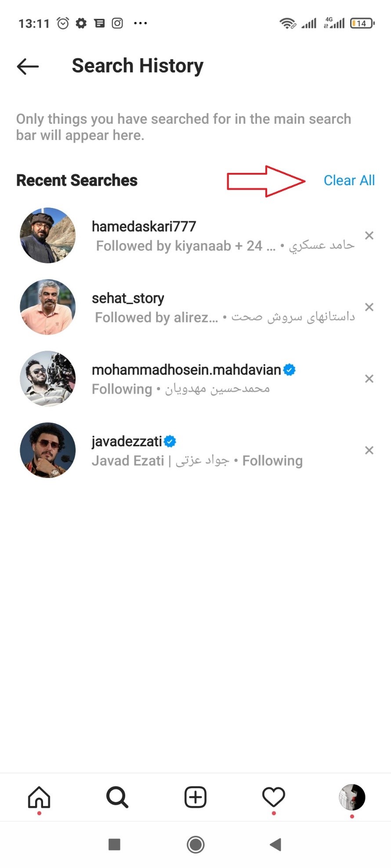This screenshot has height=868, width=391.
Task: Remove hamedaskari777 from recent searches
Action: point(369,236)
